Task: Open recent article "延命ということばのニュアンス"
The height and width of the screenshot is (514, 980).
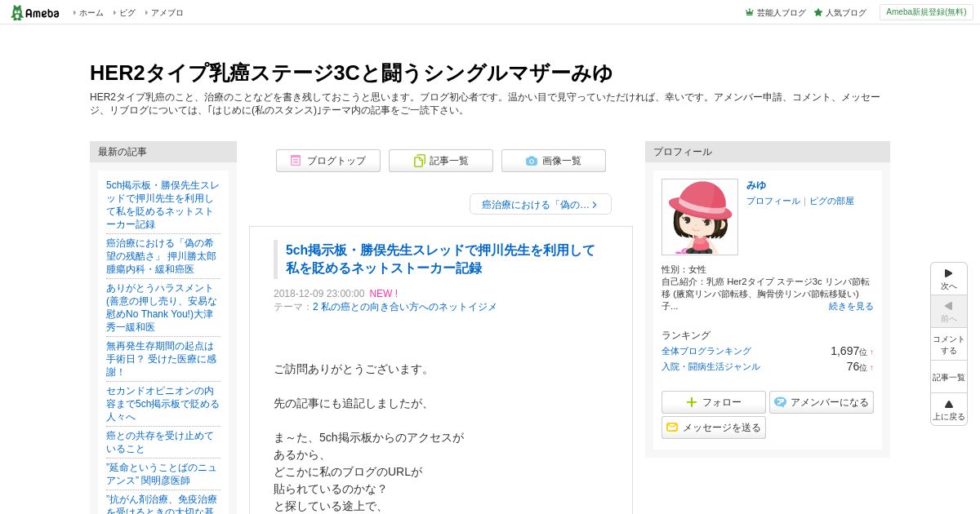Action: [163, 474]
